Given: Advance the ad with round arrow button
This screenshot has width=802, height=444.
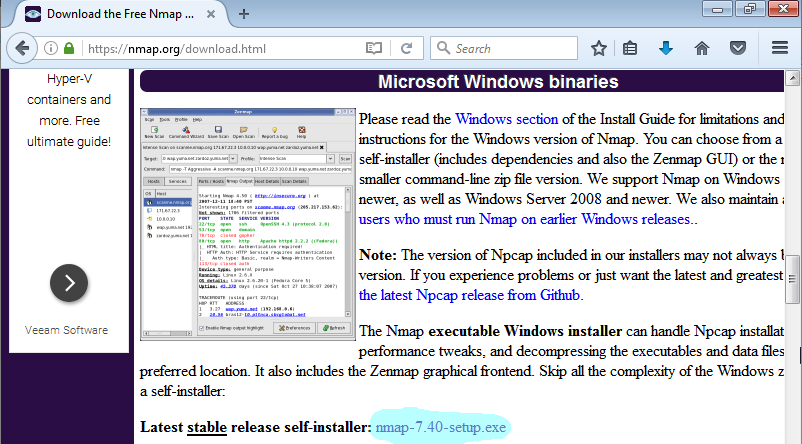Looking at the screenshot, I should (69, 283).
